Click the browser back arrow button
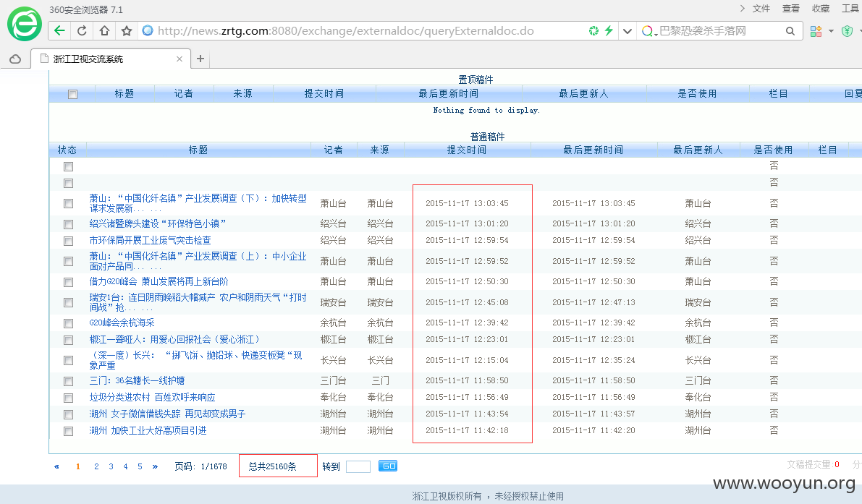The width and height of the screenshot is (862, 504). pos(59,31)
